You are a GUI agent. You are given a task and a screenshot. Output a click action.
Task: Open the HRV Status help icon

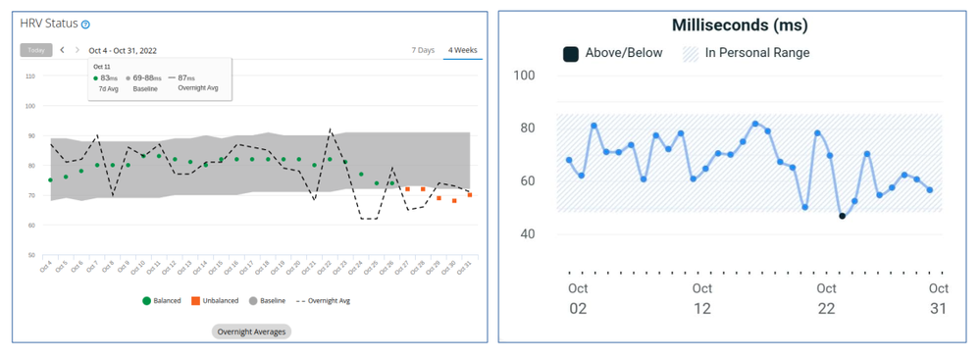(x=85, y=25)
